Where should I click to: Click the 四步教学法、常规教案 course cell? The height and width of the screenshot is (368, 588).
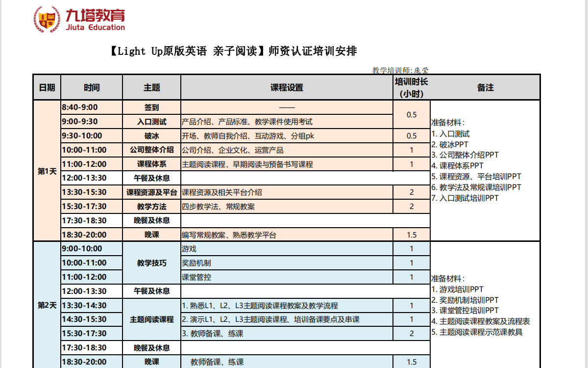click(x=287, y=207)
